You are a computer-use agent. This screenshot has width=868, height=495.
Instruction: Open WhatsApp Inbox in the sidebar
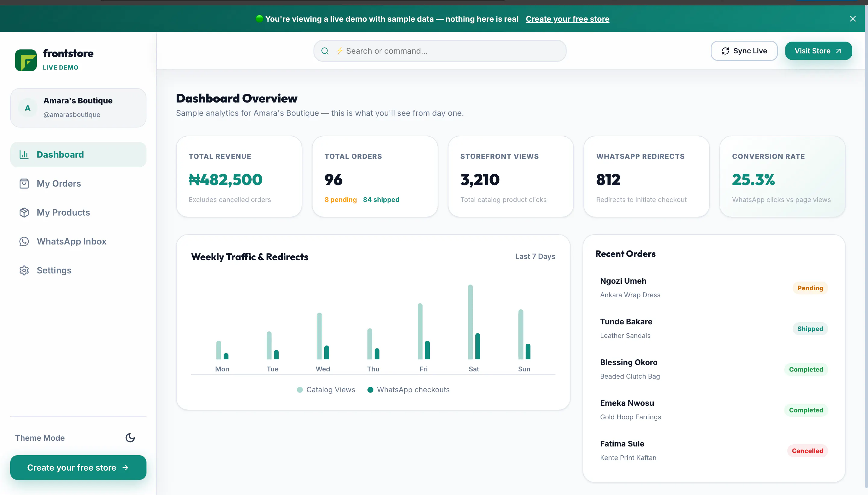tap(78, 241)
